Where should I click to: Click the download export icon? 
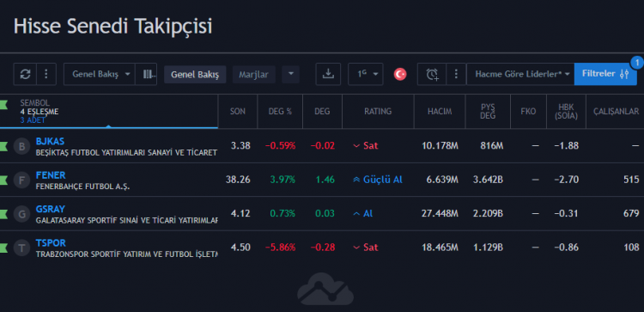pos(328,74)
